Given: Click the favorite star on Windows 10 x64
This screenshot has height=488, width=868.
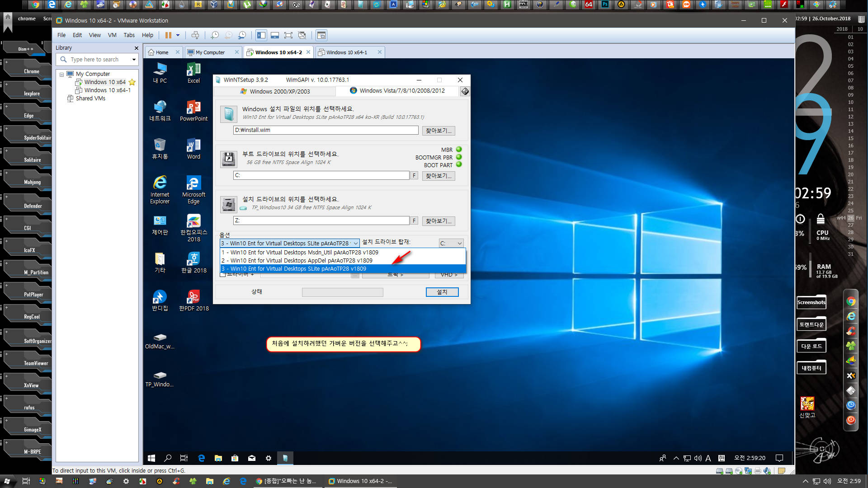Looking at the screenshot, I should click(132, 82).
